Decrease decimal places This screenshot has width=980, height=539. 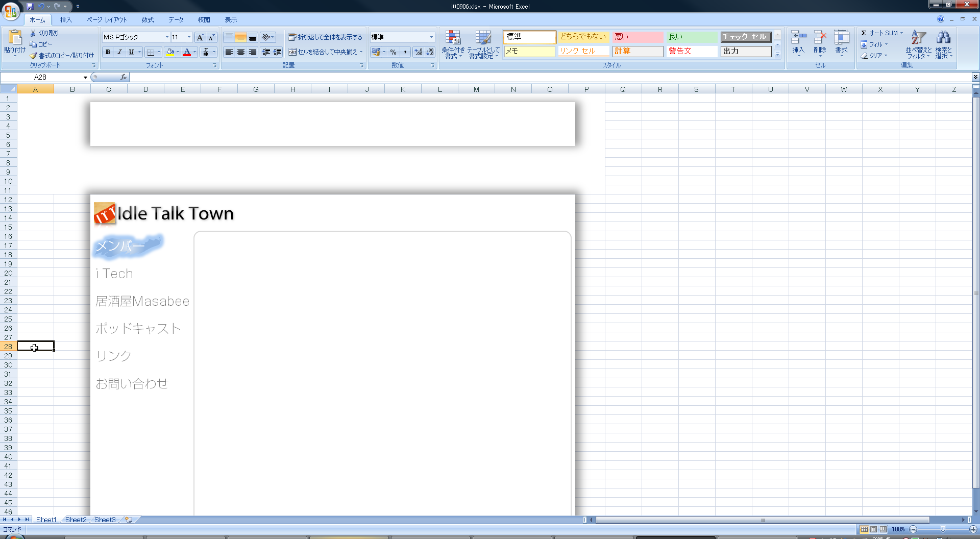point(430,52)
